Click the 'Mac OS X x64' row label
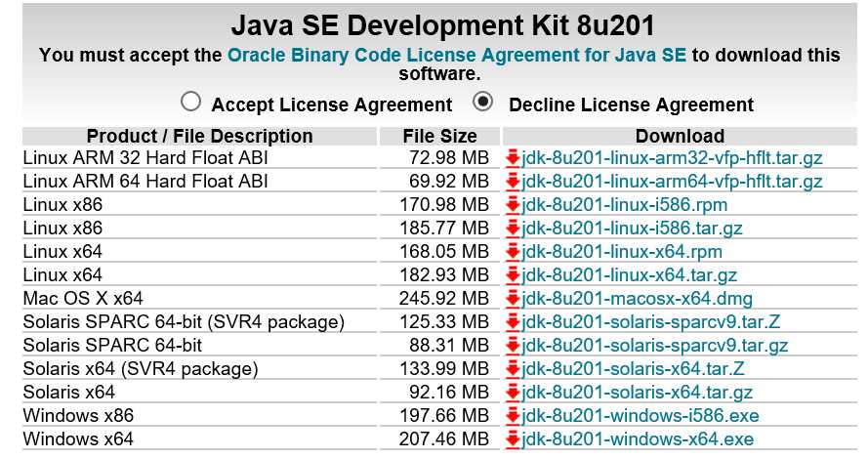This screenshot has height=459, width=868. pyautogui.click(x=83, y=299)
